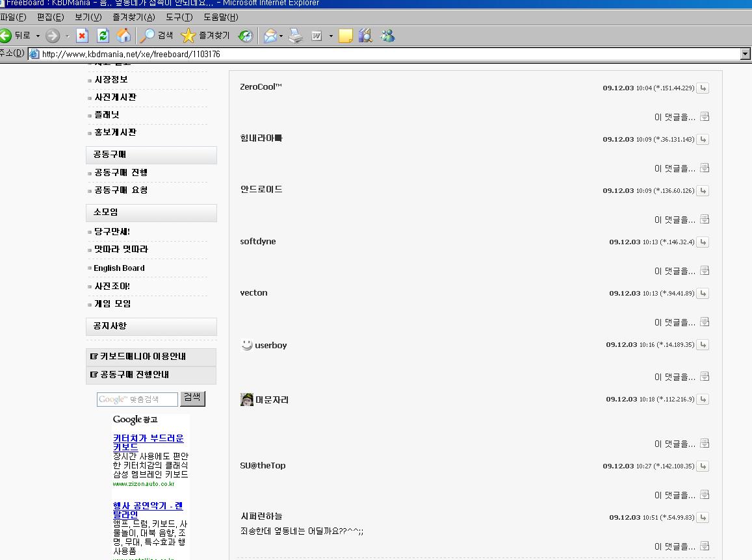Open the 편집(E) menu
752x560 pixels.
(50, 18)
